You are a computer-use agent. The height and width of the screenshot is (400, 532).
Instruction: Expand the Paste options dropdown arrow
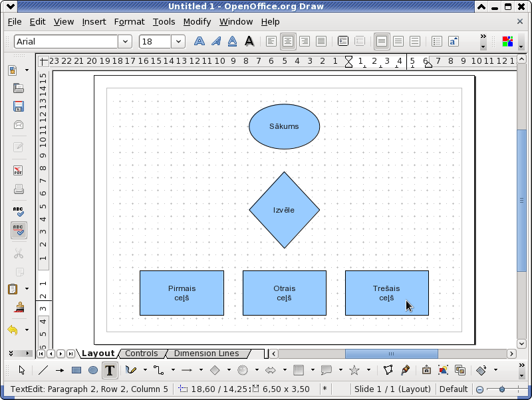(27, 289)
